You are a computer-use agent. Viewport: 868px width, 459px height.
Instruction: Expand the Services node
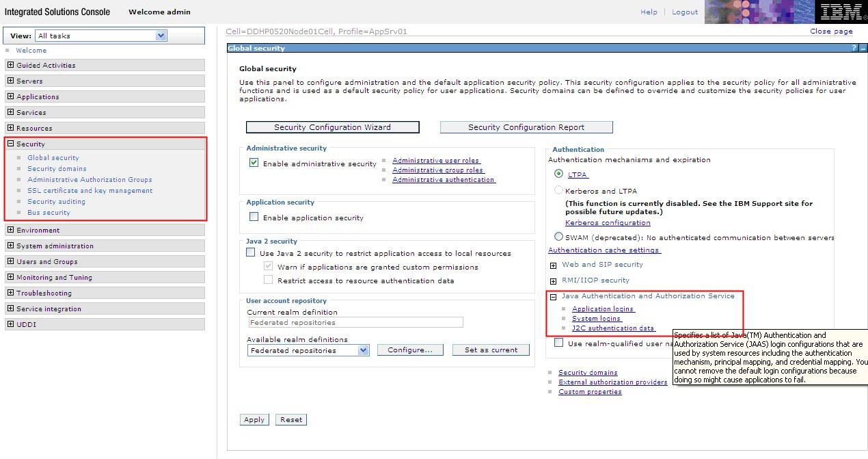coord(10,112)
